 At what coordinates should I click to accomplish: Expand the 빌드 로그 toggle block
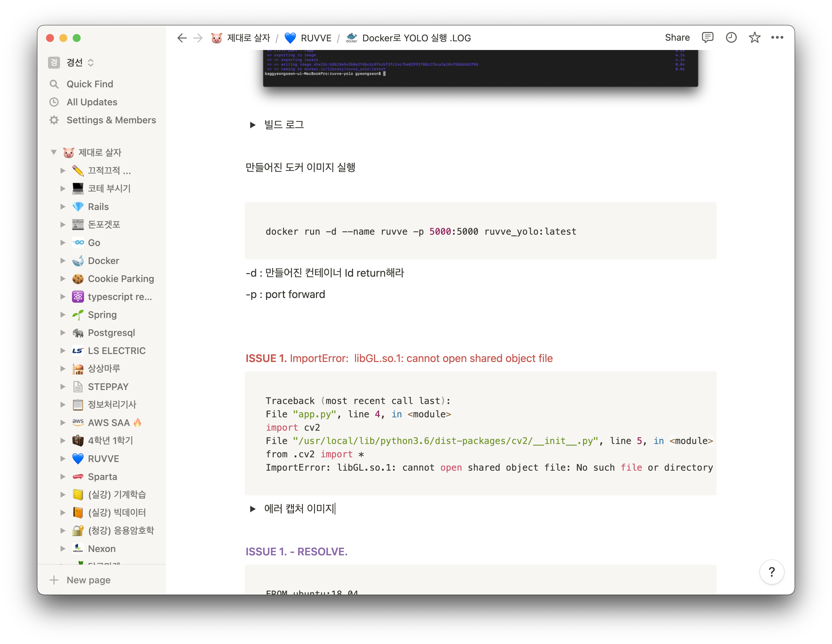pos(252,125)
